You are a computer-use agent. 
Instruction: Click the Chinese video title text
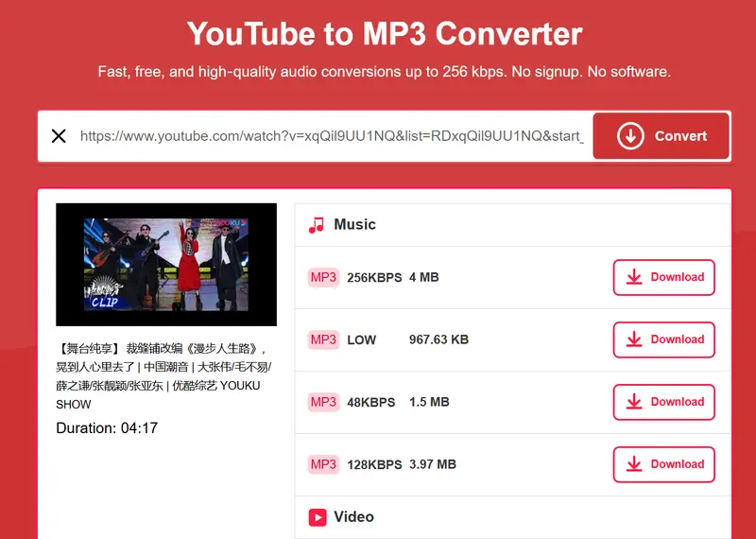pyautogui.click(x=163, y=375)
